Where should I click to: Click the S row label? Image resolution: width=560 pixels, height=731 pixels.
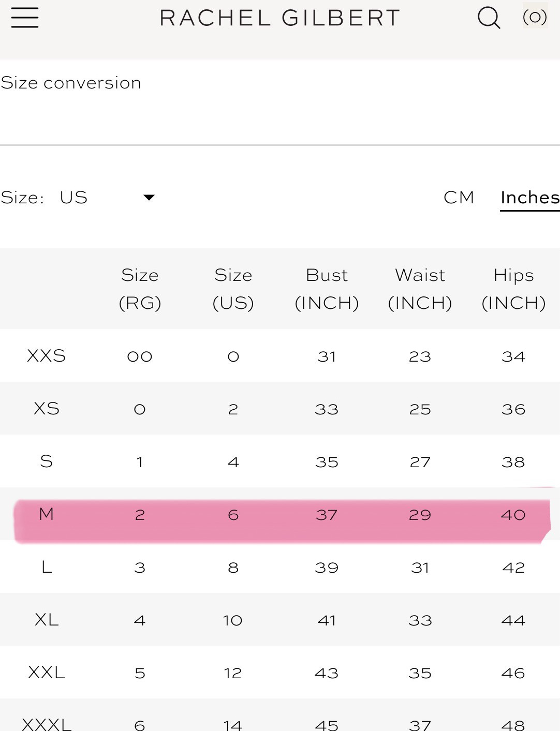coord(47,461)
